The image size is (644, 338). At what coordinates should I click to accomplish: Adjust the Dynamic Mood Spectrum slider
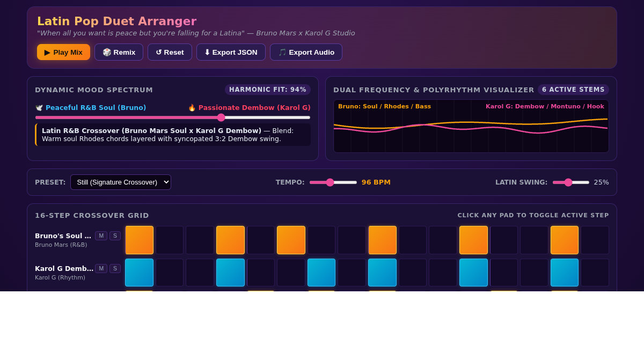click(173, 117)
